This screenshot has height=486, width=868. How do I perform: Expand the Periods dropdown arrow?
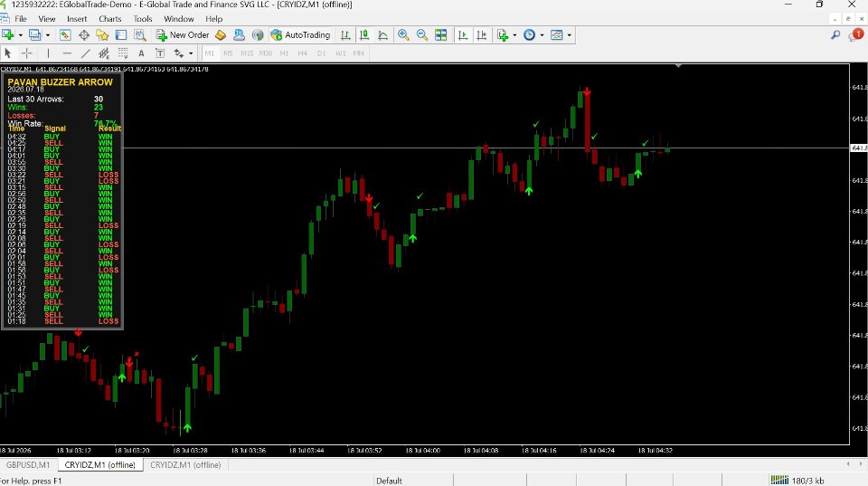(542, 35)
